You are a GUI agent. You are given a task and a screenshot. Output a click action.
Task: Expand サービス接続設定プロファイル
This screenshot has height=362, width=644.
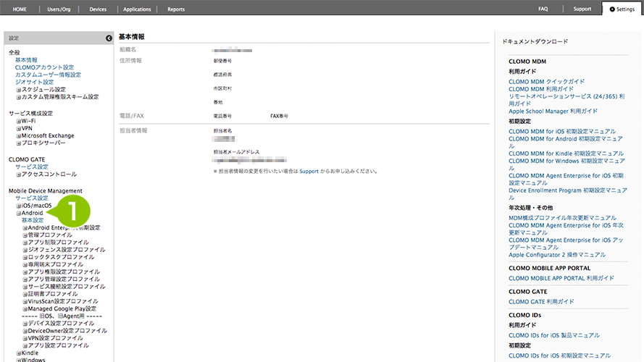point(25,287)
